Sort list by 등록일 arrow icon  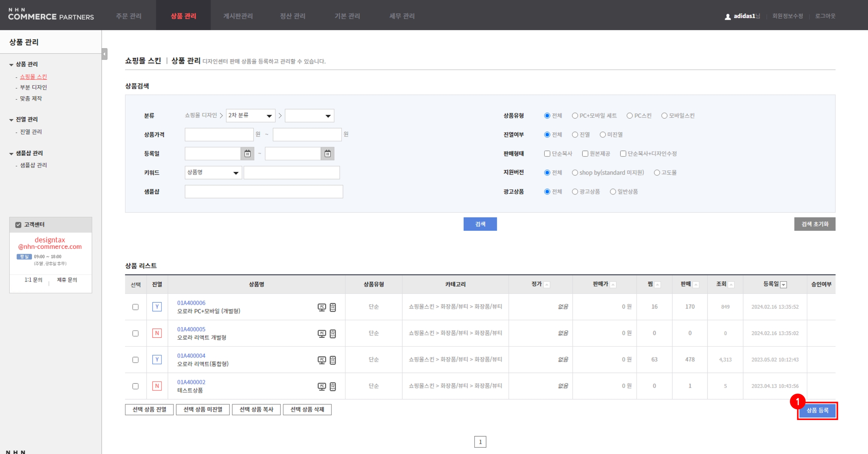pos(784,285)
